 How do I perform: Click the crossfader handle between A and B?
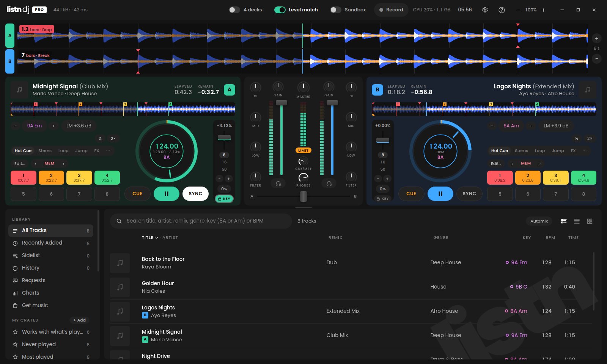click(x=303, y=196)
